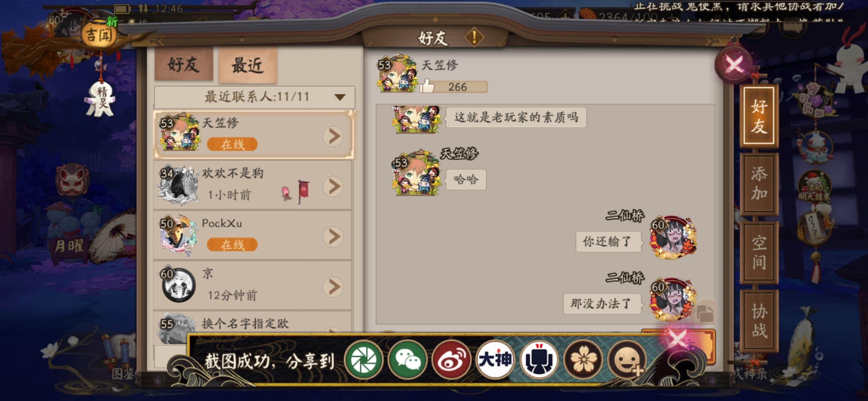Open the 添加 side tab
This screenshot has width=868, height=401.
coord(759,183)
